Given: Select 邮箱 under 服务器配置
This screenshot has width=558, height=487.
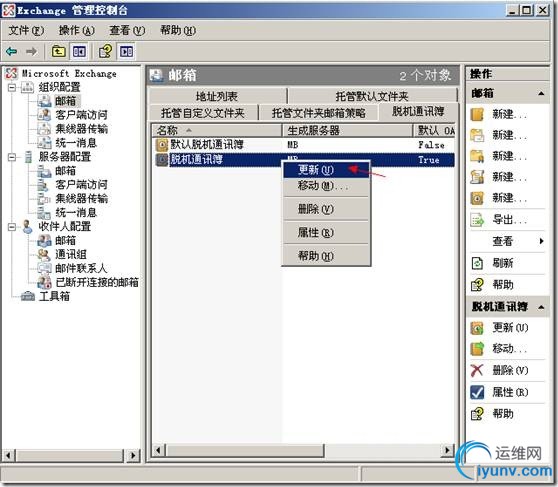Looking at the screenshot, I should click(65, 171).
